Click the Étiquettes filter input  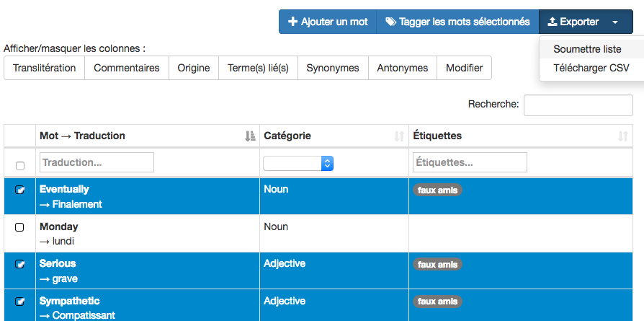point(469,162)
